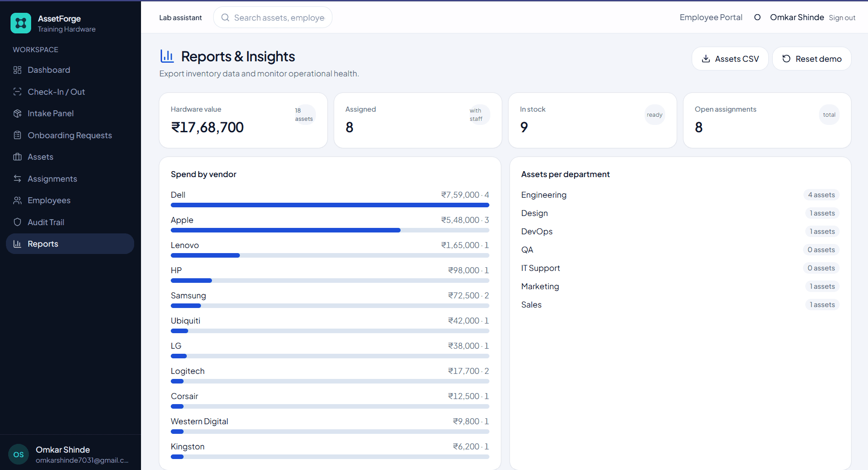This screenshot has width=868, height=470.
Task: Open the Employees section
Action: [x=70, y=200]
